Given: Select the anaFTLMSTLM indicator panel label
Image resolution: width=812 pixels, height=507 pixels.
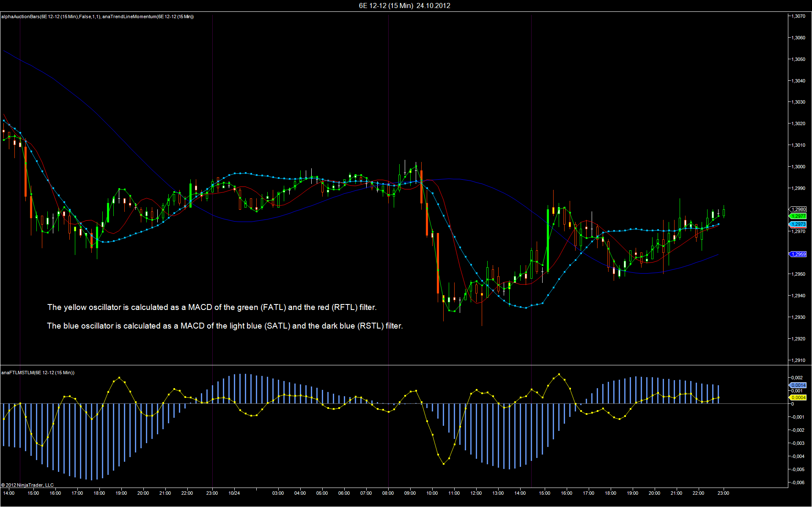Looking at the screenshot, I should [38, 373].
